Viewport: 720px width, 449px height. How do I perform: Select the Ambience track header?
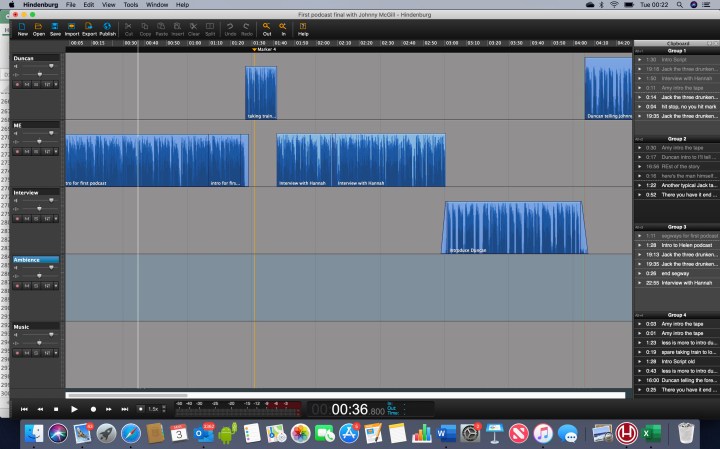pyautogui.click(x=35, y=260)
